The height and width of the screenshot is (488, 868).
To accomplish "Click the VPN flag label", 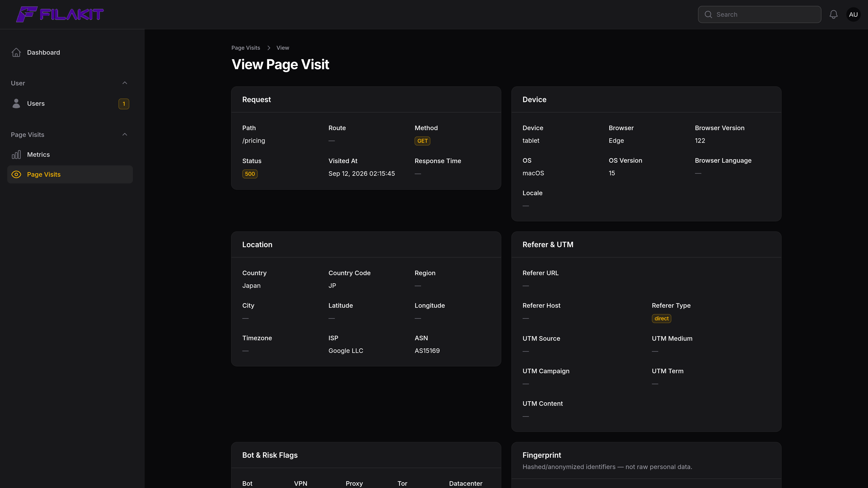I will coord(301,484).
